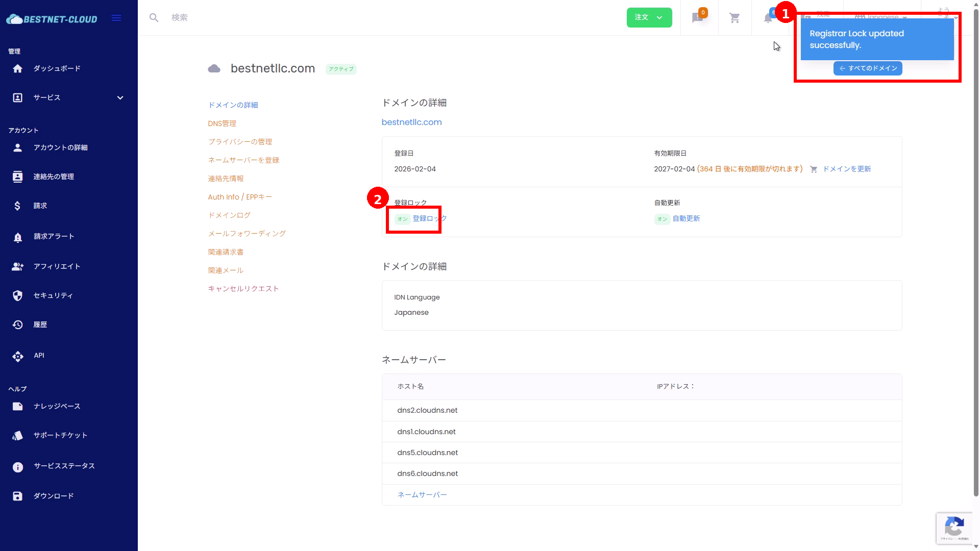
Task: Click the 履歴 history icon
Action: pos(18,325)
